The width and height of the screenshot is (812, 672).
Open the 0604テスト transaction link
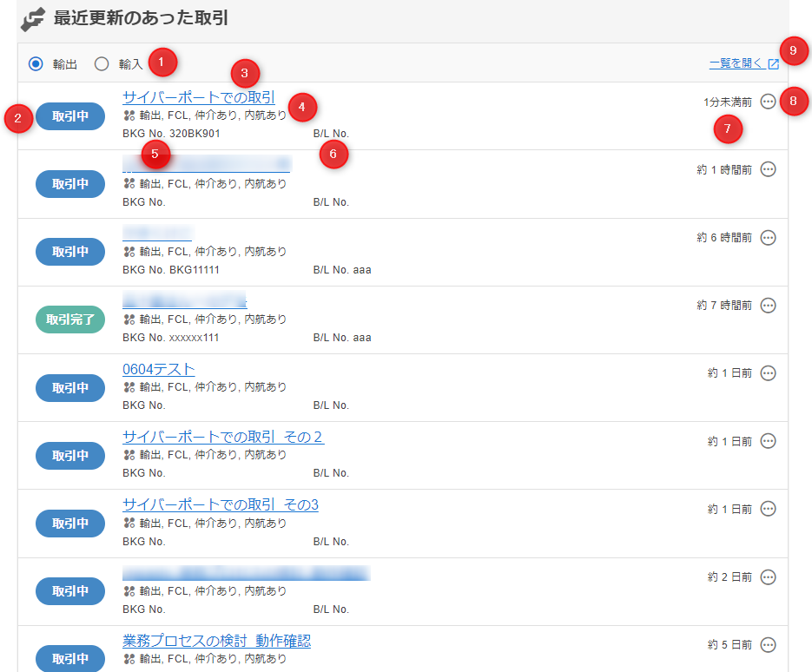point(158,369)
